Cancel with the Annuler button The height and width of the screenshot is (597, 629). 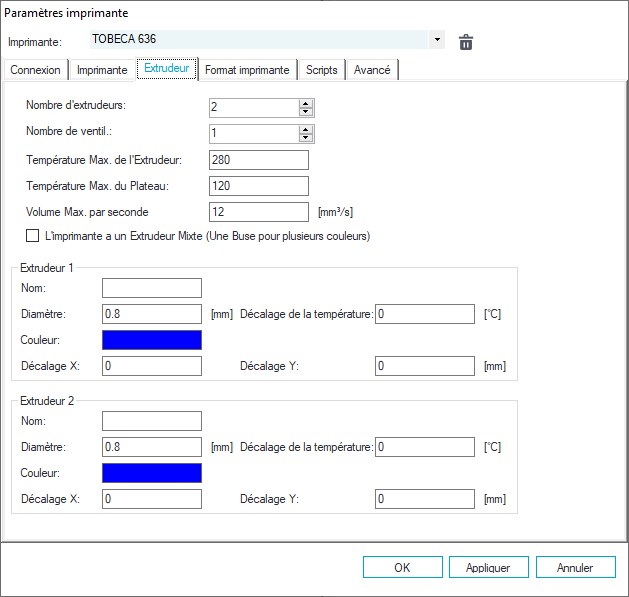[575, 567]
